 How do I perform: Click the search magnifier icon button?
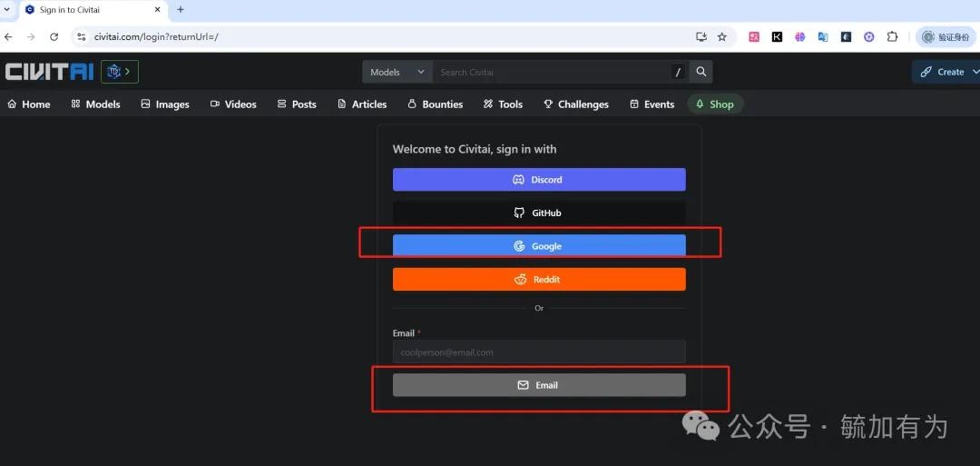click(701, 72)
